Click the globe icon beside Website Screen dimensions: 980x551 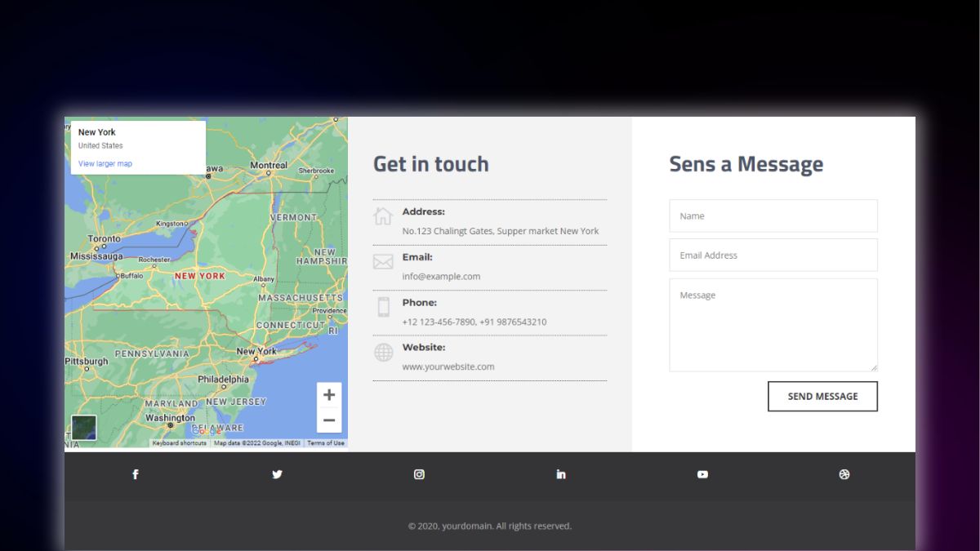point(384,353)
